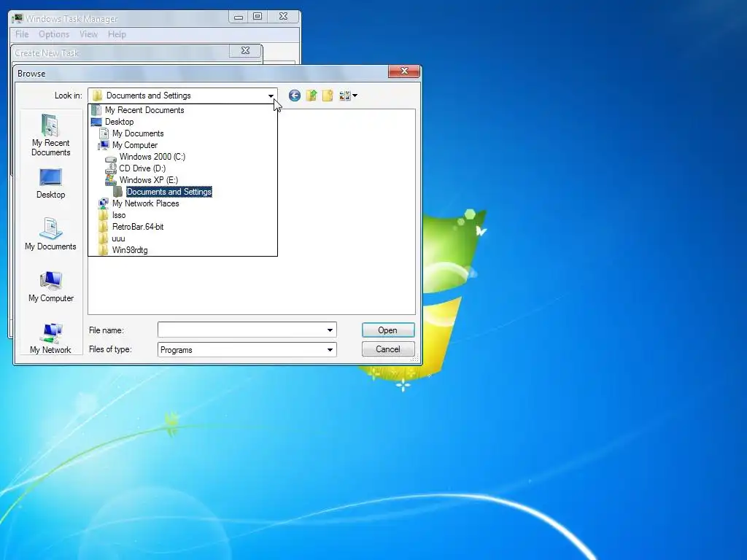Viewport: 747px width, 560px height.
Task: Expand the File name dropdown arrow
Action: pos(330,330)
